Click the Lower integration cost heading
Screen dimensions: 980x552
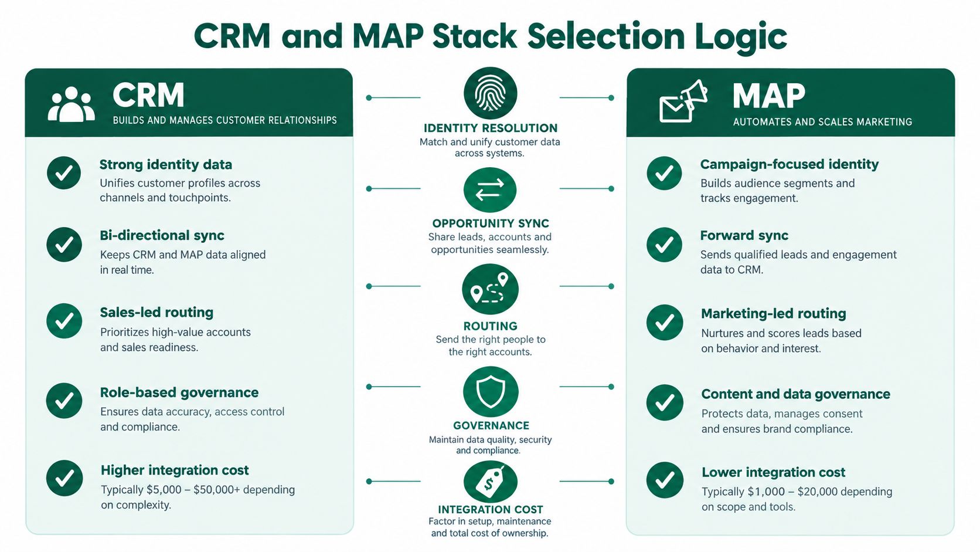(x=774, y=472)
